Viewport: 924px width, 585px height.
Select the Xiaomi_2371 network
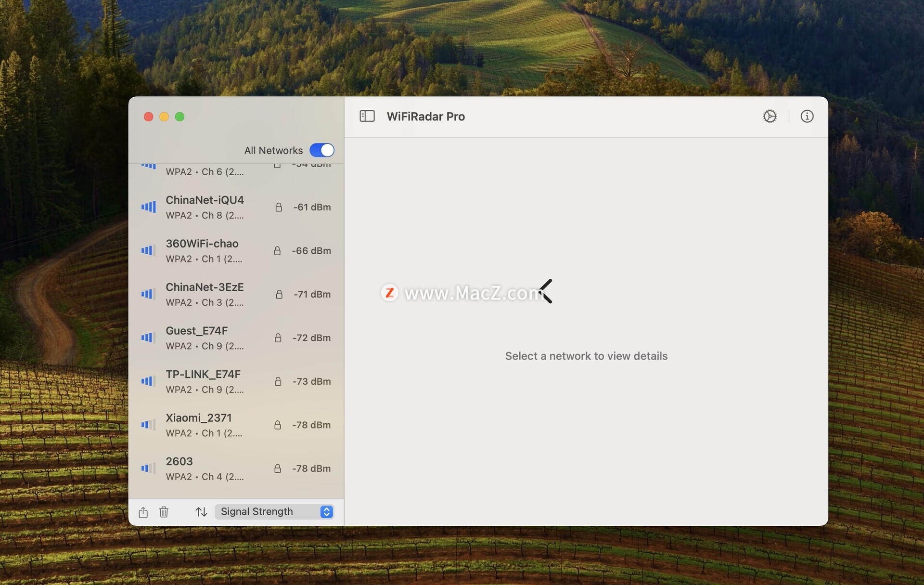click(x=236, y=425)
